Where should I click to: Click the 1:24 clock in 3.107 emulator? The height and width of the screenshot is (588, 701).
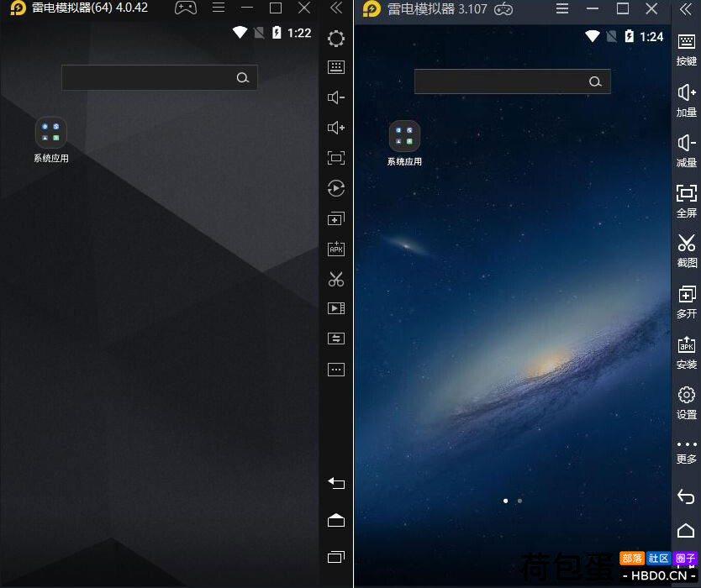[x=651, y=37]
